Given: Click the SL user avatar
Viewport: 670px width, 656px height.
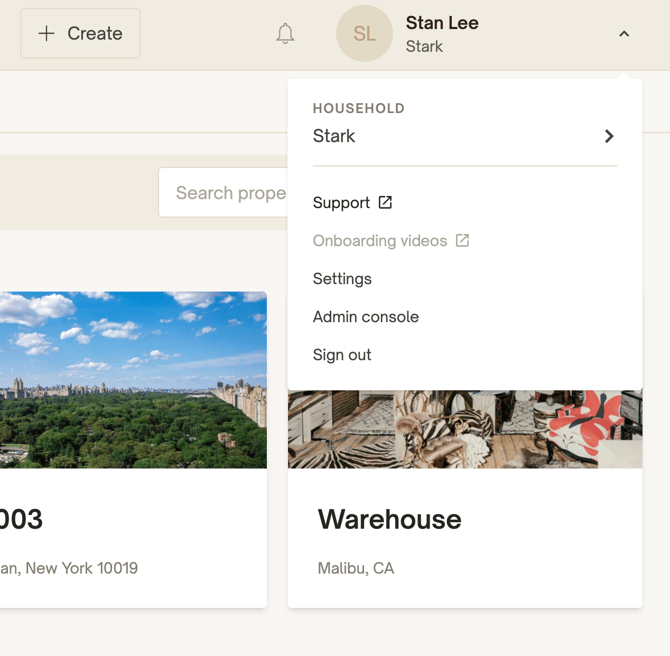Looking at the screenshot, I should [364, 34].
